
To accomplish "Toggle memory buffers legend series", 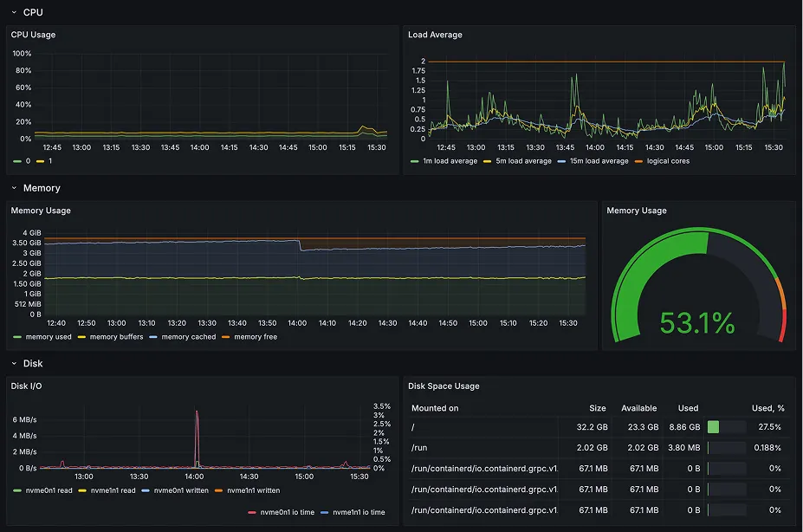I will tap(118, 337).
